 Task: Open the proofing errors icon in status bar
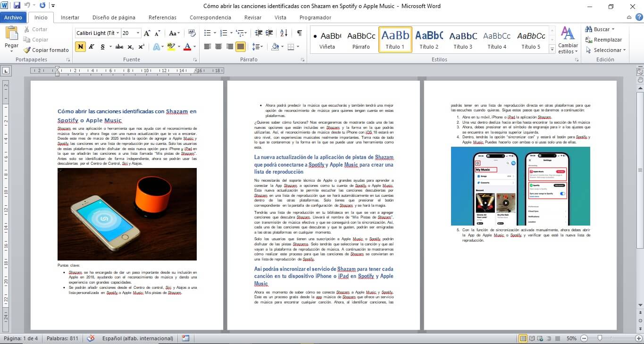pyautogui.click(x=91, y=338)
